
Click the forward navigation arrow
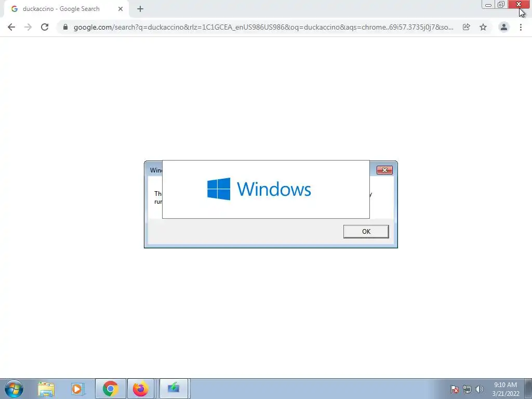point(28,27)
